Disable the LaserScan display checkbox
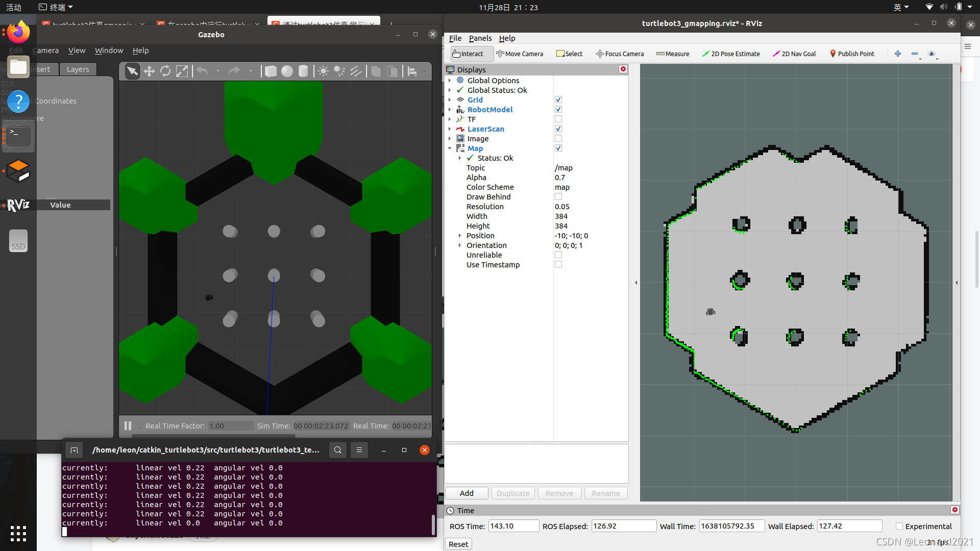Image resolution: width=980 pixels, height=551 pixels. (558, 129)
